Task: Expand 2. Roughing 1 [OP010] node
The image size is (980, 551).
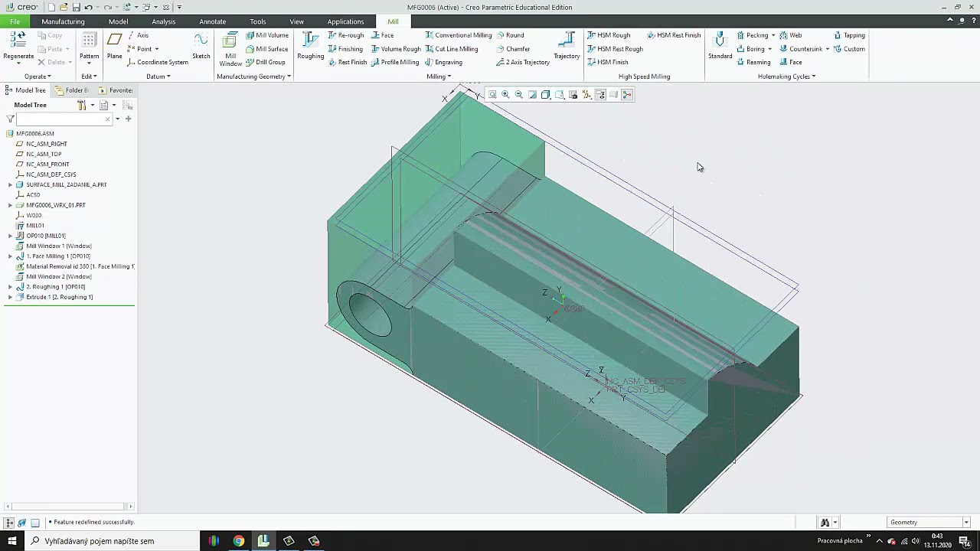Action: tap(10, 287)
